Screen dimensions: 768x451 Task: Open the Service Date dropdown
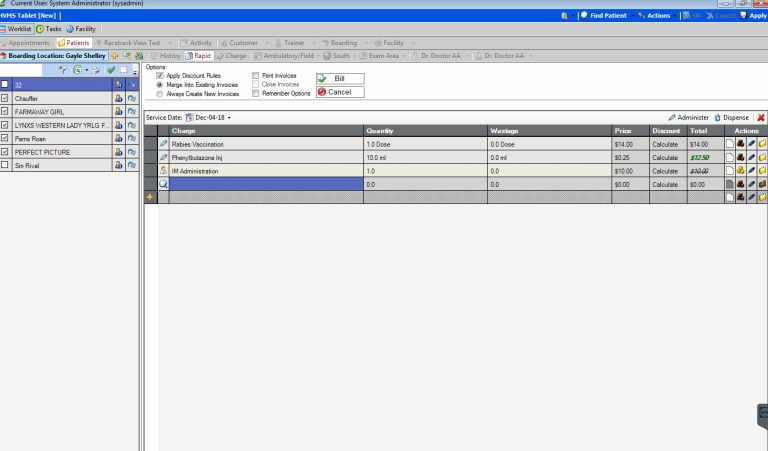click(229, 118)
